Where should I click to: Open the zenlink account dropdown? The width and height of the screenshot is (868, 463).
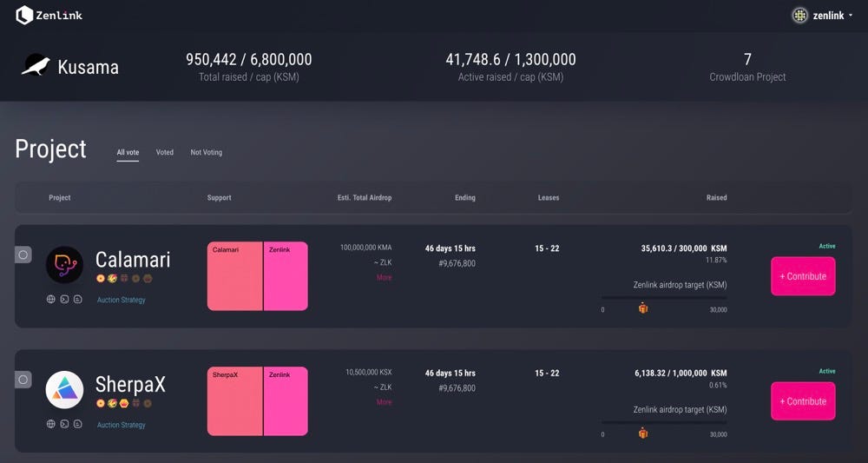tap(823, 15)
